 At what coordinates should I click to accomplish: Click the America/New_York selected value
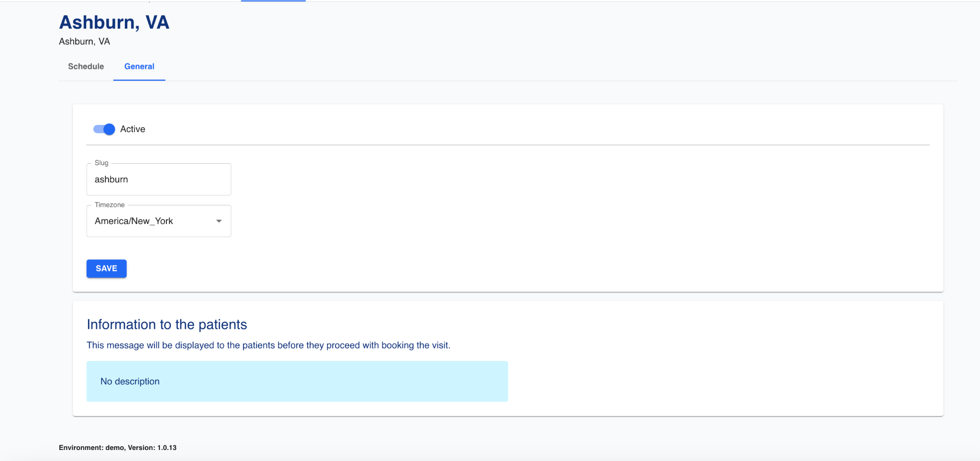point(134,221)
